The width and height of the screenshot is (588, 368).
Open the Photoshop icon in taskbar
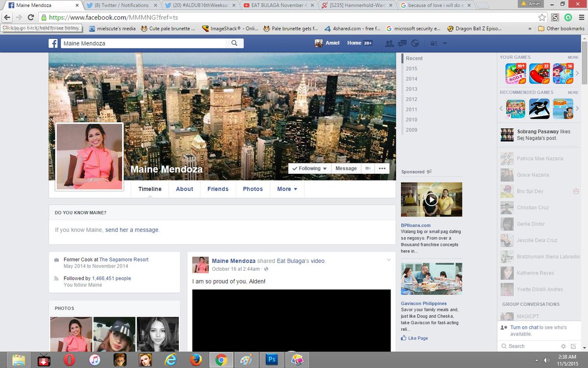coord(271,360)
